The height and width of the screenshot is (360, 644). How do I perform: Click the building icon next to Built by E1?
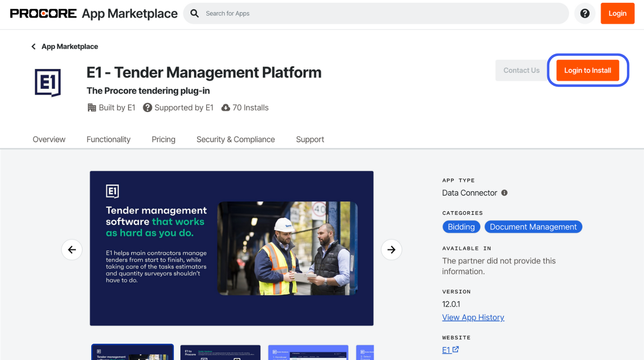click(92, 107)
